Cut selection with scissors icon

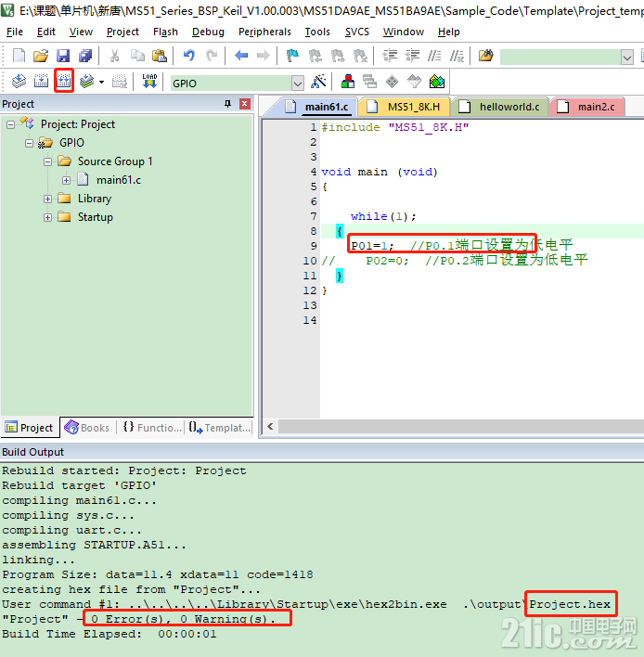pos(114,56)
